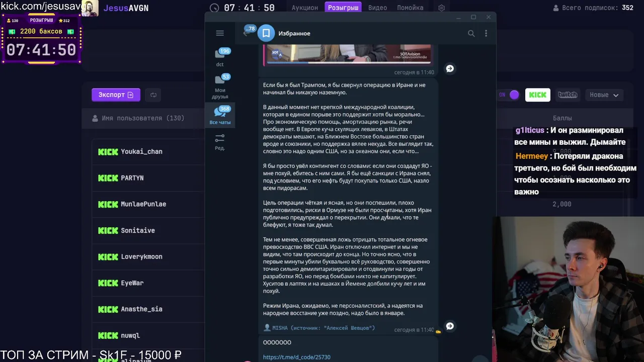
Task: Switch to the Розыгрыш tab
Action: tap(344, 8)
